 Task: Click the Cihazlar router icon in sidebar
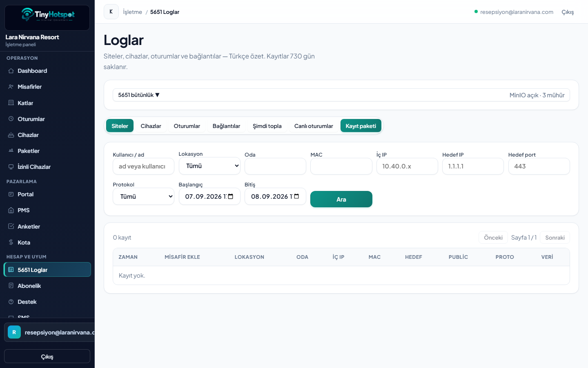tap(11, 135)
